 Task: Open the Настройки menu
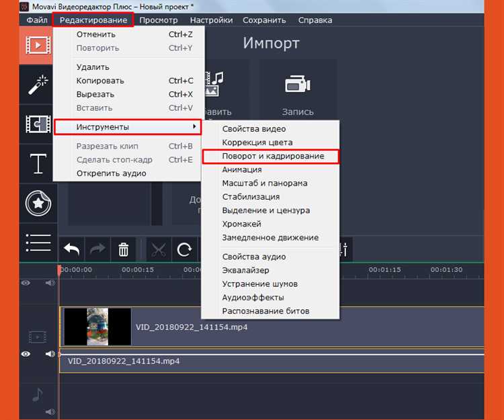click(211, 20)
